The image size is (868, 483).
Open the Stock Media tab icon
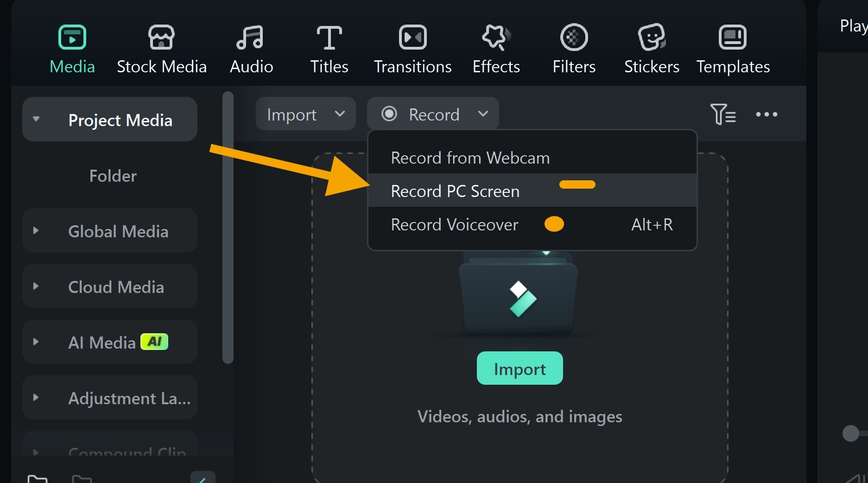point(161,38)
